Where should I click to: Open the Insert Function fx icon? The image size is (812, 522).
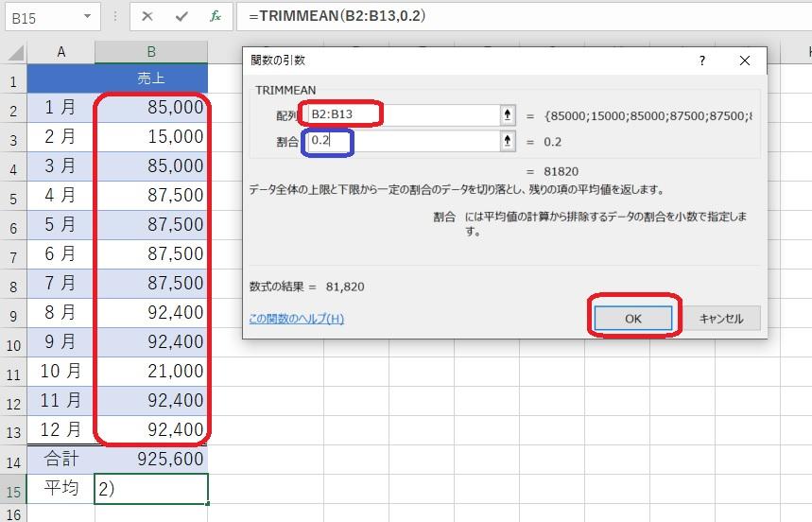[x=216, y=17]
